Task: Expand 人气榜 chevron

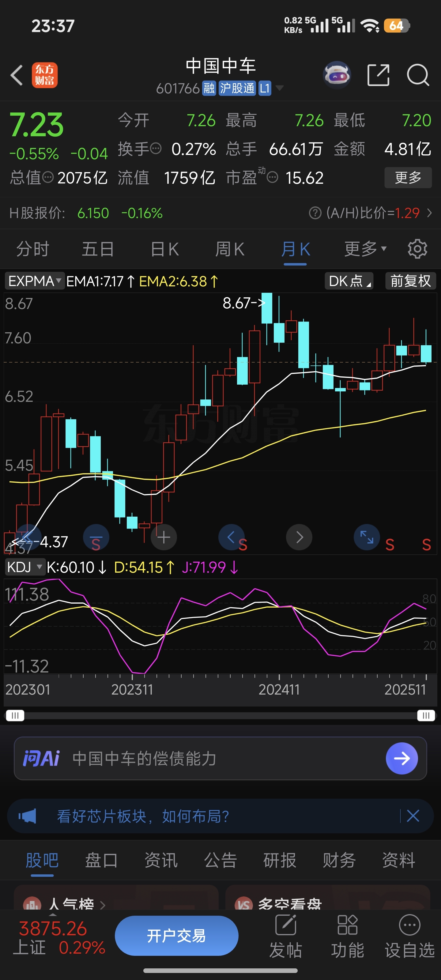Action: (x=102, y=905)
